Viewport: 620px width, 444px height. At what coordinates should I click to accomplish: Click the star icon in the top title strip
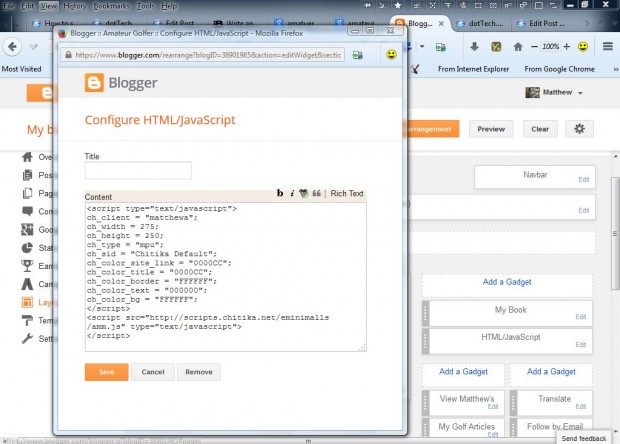(x=398, y=5)
